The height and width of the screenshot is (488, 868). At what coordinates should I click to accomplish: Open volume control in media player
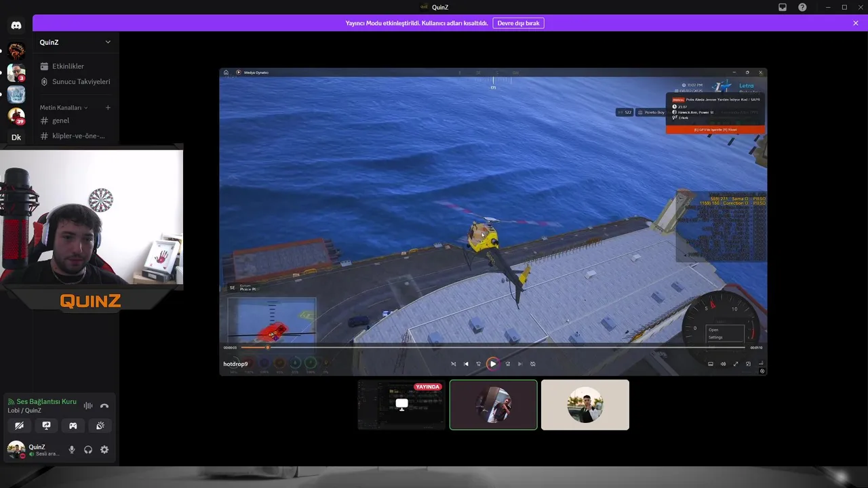(723, 364)
